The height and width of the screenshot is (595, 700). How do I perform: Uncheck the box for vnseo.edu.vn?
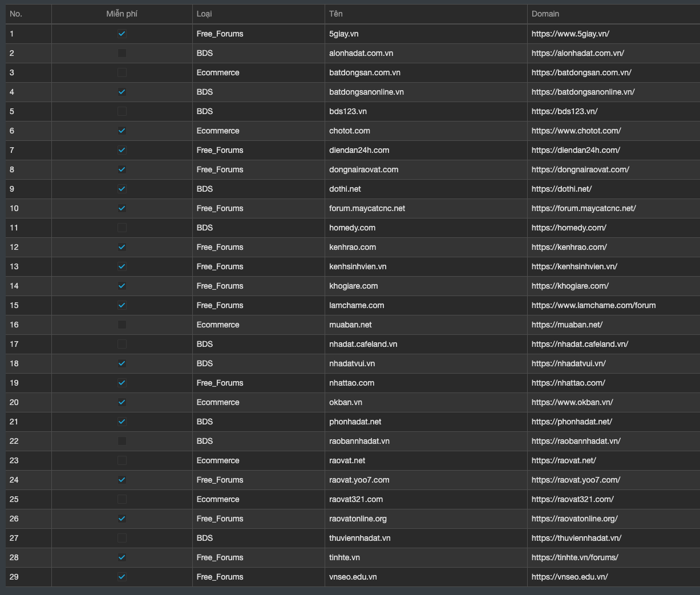[x=122, y=577]
